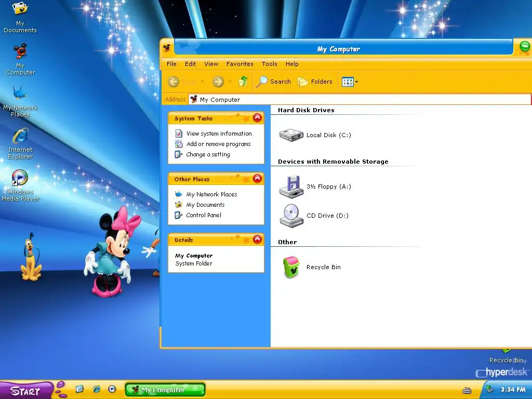Collapse the Details panel
The height and width of the screenshot is (399, 532).
[x=258, y=239]
